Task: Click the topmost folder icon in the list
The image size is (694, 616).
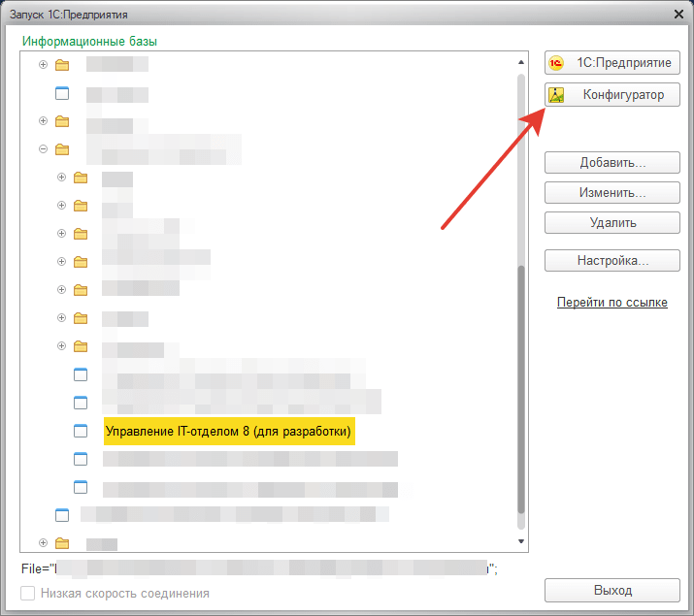Action: 63,66
